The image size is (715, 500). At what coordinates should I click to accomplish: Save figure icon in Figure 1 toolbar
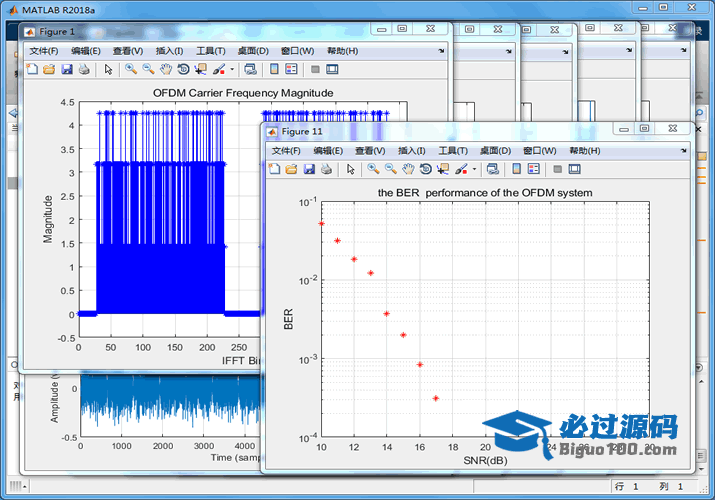(67, 69)
